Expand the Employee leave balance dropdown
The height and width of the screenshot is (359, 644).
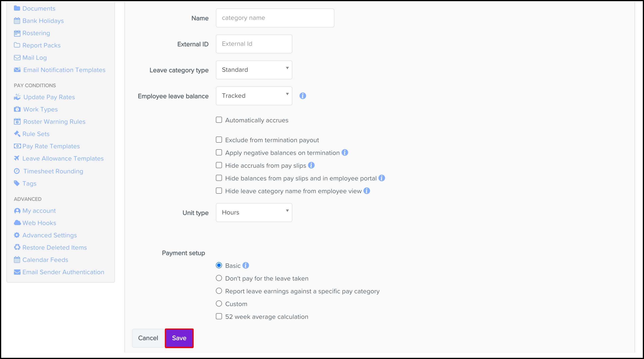(x=254, y=96)
